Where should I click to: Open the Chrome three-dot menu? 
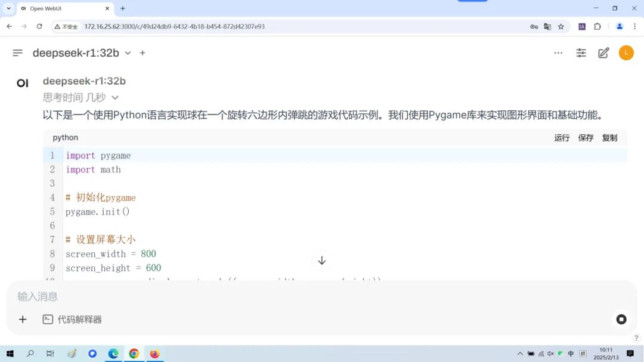click(x=634, y=27)
